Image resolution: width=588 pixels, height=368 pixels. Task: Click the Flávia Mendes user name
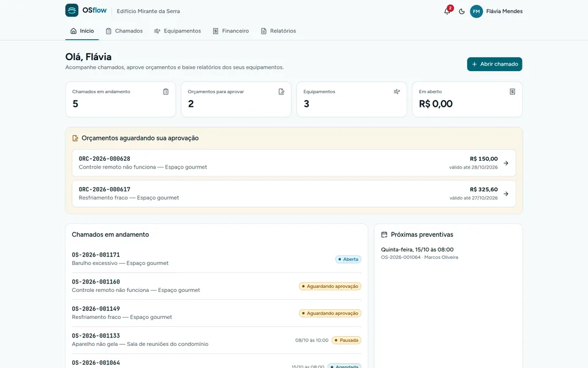click(x=504, y=11)
